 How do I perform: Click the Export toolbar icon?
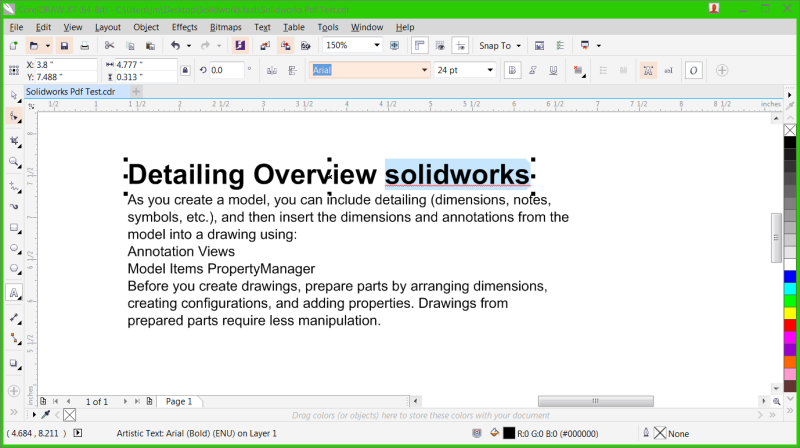click(x=285, y=46)
